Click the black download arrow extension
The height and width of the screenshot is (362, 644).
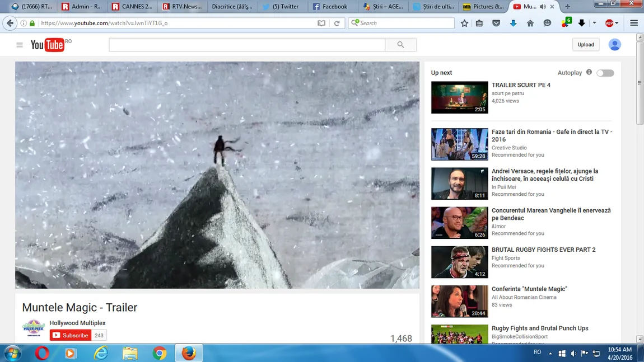point(582,23)
